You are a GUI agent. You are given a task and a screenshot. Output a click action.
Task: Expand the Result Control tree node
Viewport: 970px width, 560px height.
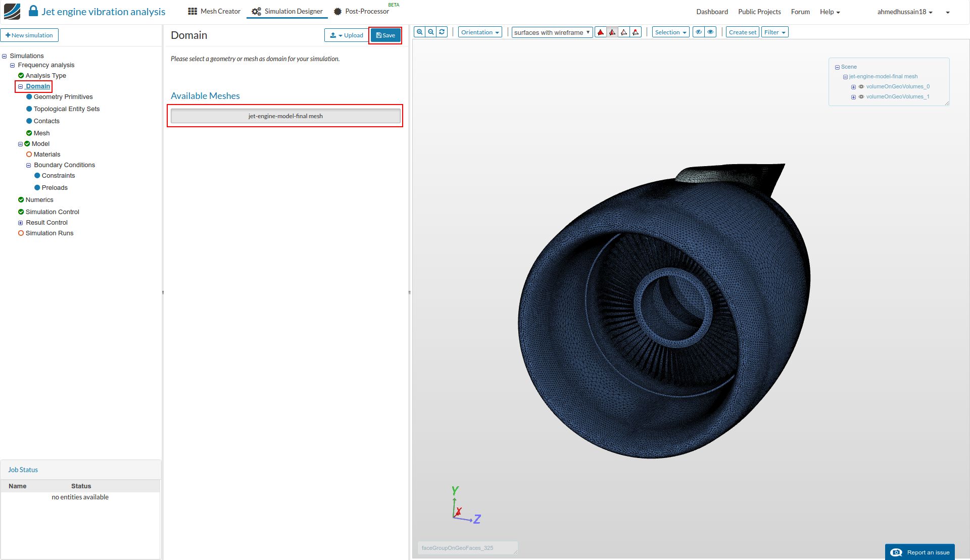click(x=21, y=223)
